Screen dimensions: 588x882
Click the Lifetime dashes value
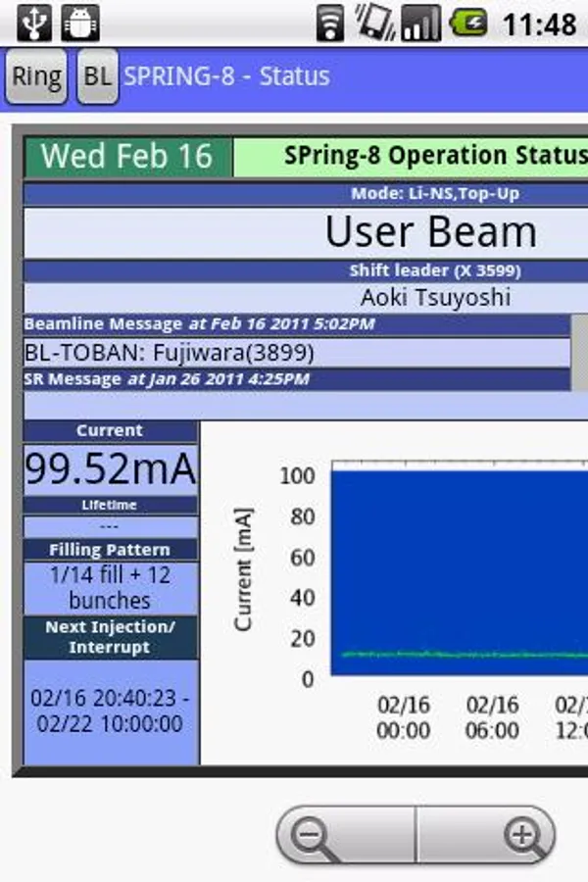tap(111, 527)
